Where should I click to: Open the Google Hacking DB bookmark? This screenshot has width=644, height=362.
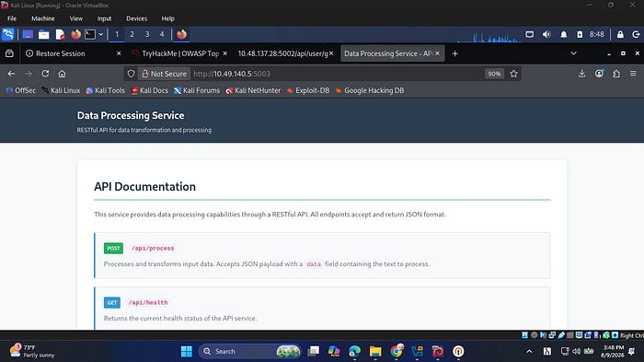[x=370, y=90]
